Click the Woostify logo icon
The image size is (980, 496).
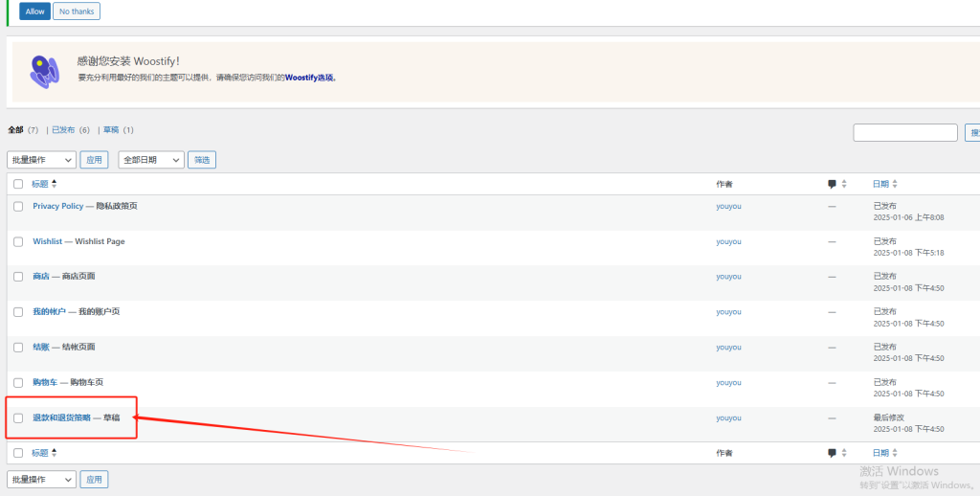click(x=44, y=73)
